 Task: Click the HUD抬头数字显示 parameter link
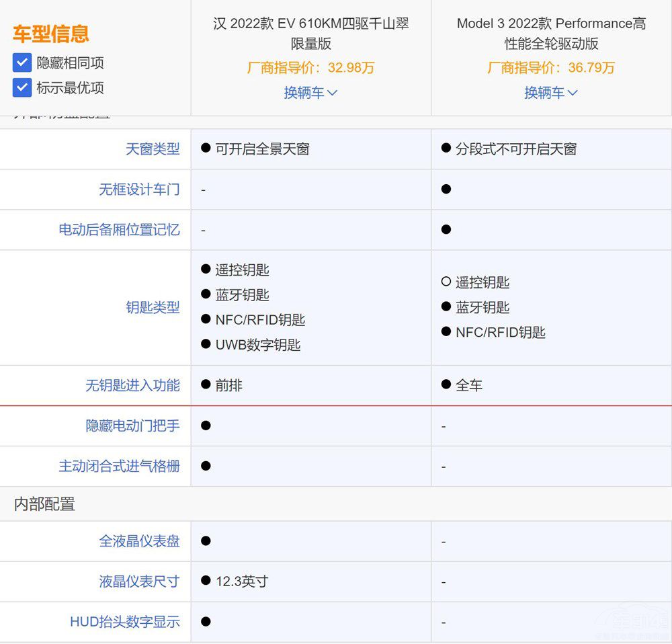click(125, 622)
